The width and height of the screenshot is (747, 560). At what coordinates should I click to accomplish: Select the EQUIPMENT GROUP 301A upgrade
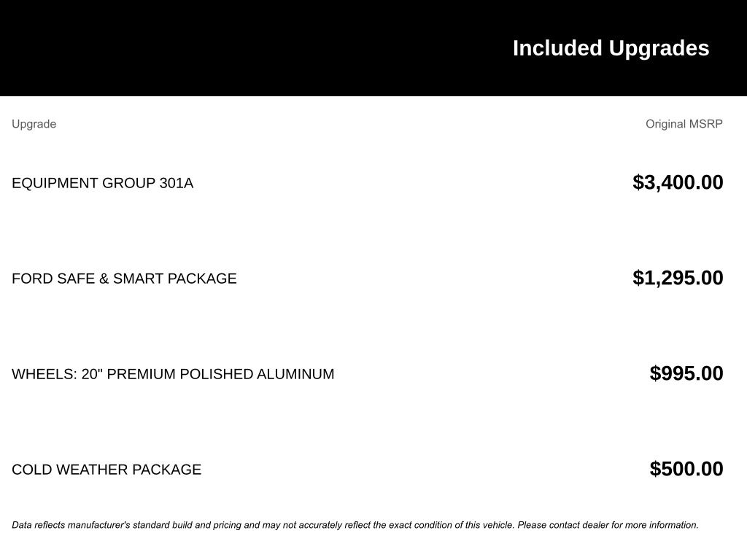point(102,183)
